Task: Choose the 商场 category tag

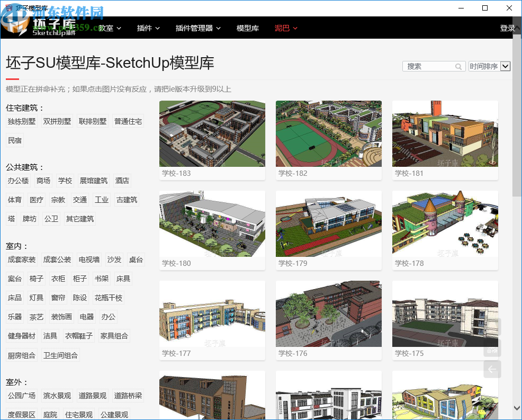Action: (43, 181)
